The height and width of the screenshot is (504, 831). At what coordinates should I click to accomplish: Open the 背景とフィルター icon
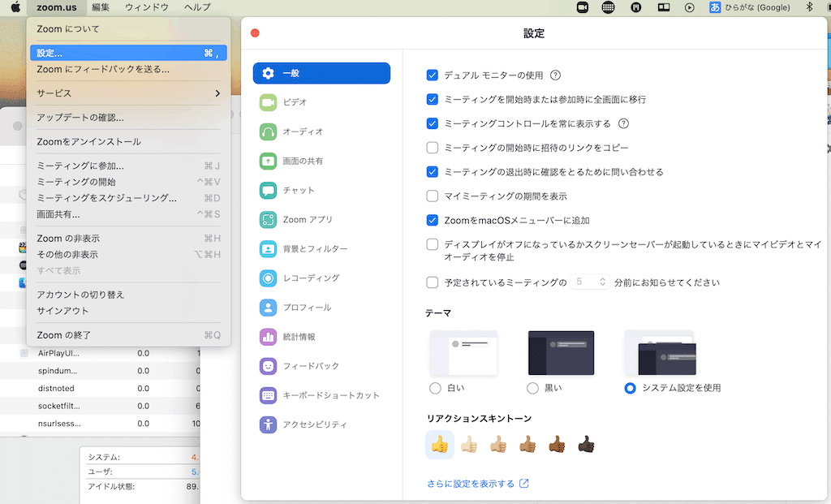(x=268, y=248)
